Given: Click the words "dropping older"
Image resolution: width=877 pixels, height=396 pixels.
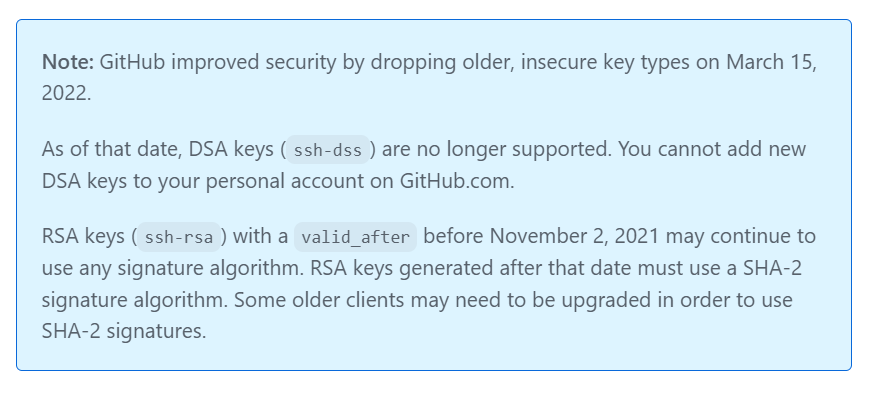Looking at the screenshot, I should point(440,63).
